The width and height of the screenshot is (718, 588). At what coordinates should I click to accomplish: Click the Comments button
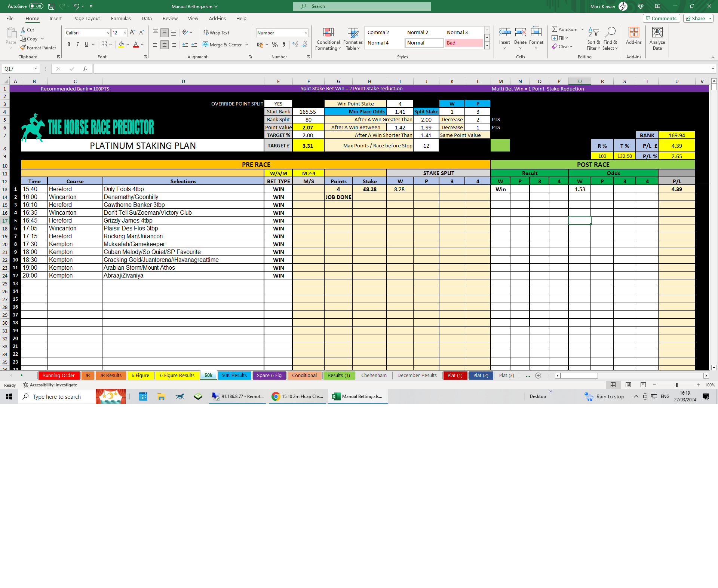point(661,18)
